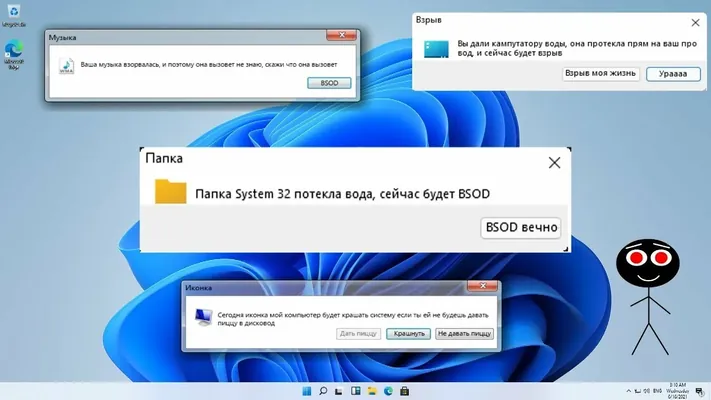The height and width of the screenshot is (400, 711).
Task: Click Не давать пиццу button
Action: coord(464,333)
